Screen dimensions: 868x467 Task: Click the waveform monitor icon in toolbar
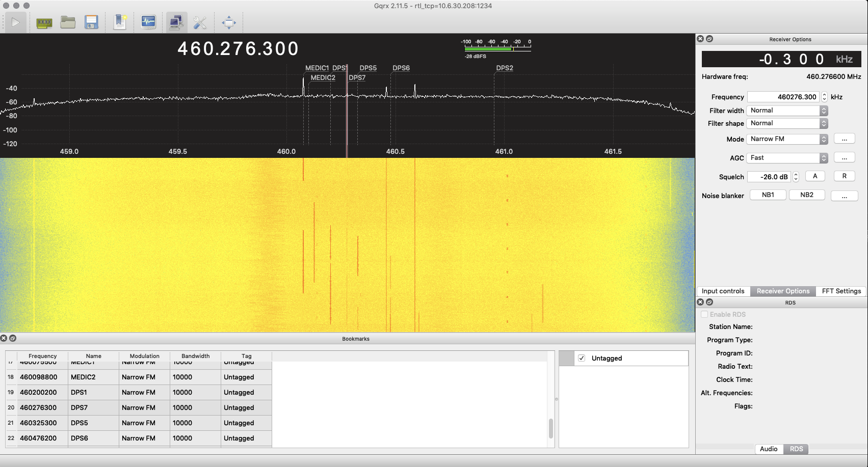pos(148,22)
